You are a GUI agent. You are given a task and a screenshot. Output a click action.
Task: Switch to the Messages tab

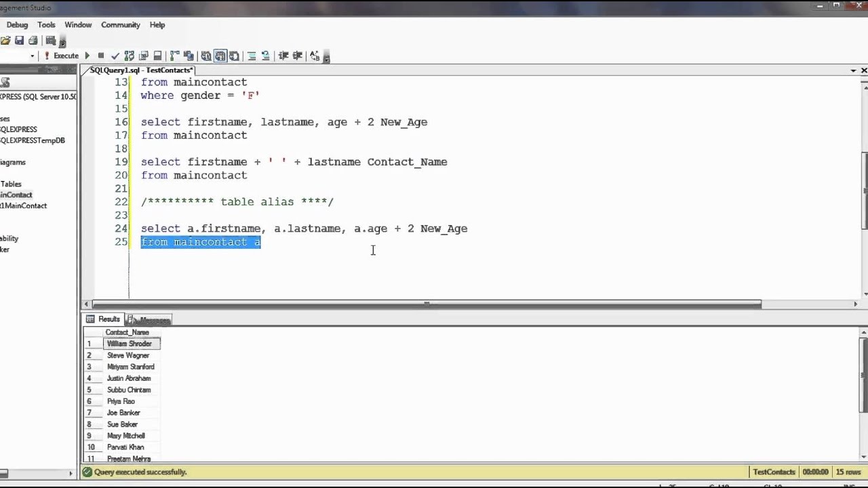click(149, 320)
